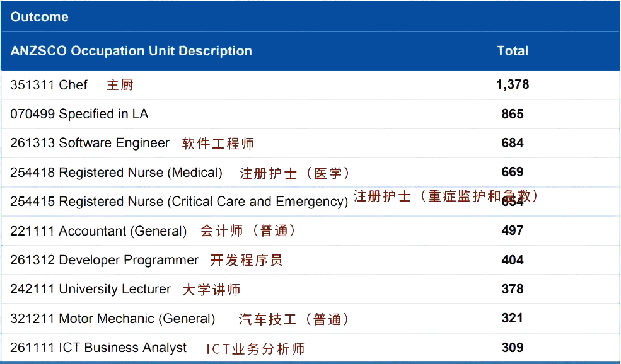Select 254418 Registered Nurse (Medical) row
Viewport: 621px width, 364px height.
[116, 173]
